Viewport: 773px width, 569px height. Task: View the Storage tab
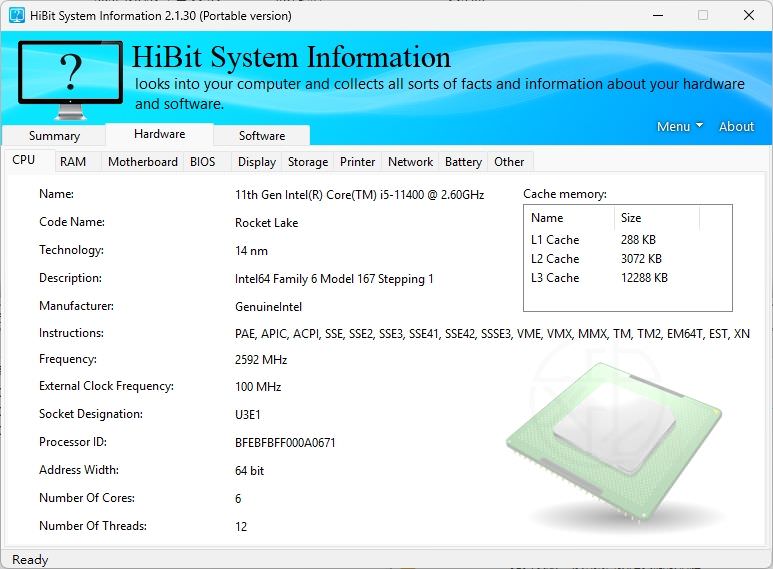pos(308,162)
